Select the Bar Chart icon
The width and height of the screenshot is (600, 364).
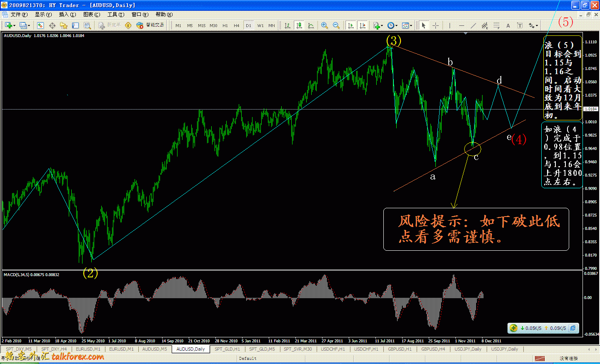[x=287, y=25]
